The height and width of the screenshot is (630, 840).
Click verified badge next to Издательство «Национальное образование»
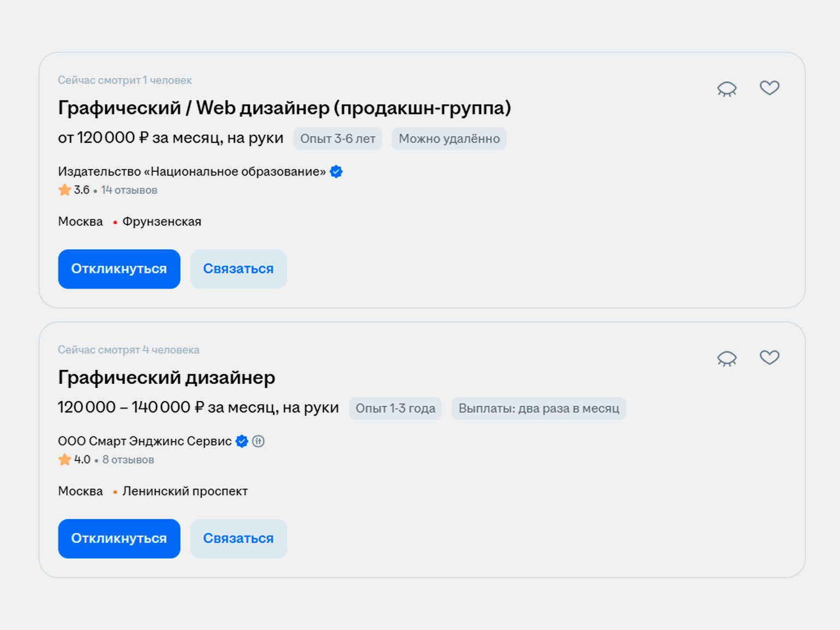point(337,171)
